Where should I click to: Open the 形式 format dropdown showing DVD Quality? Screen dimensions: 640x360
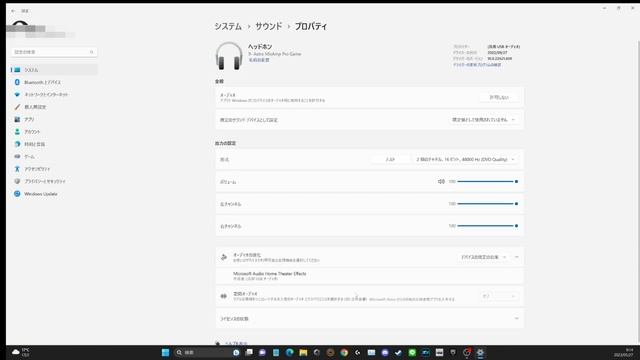(466, 160)
